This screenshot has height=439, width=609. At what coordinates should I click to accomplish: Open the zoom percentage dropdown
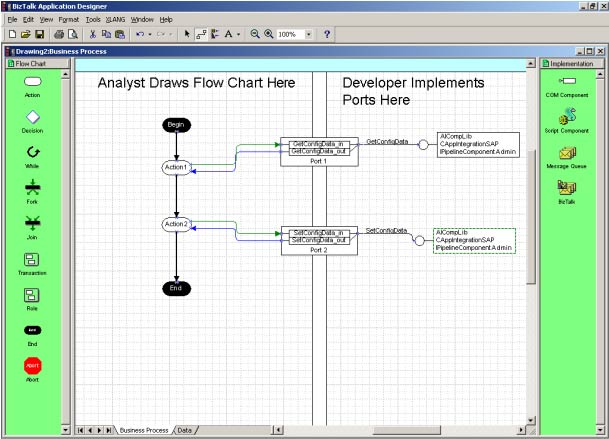coord(309,34)
